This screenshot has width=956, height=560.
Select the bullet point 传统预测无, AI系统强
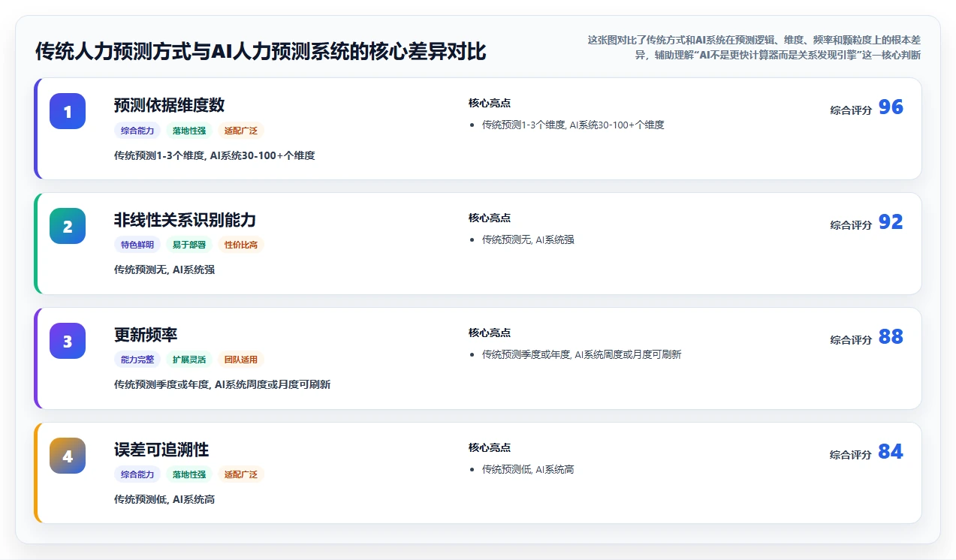click(x=528, y=240)
